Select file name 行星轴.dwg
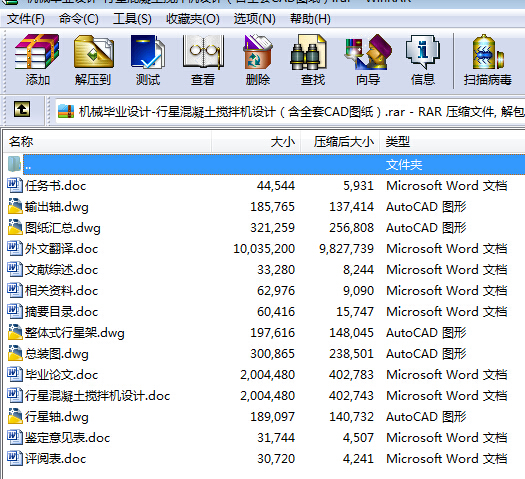Image resolution: width=525 pixels, height=479 pixels. 57,417
